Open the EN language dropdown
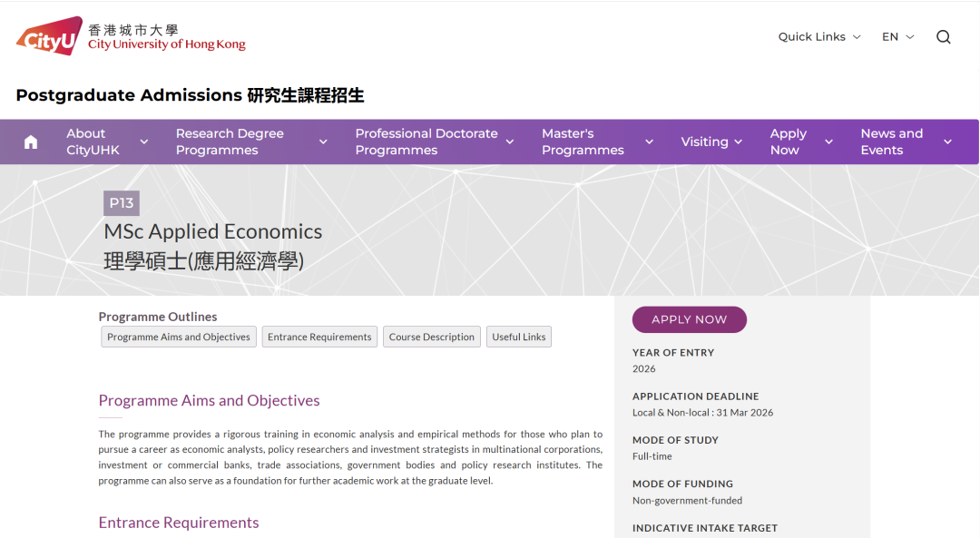The image size is (980, 538). click(x=897, y=36)
